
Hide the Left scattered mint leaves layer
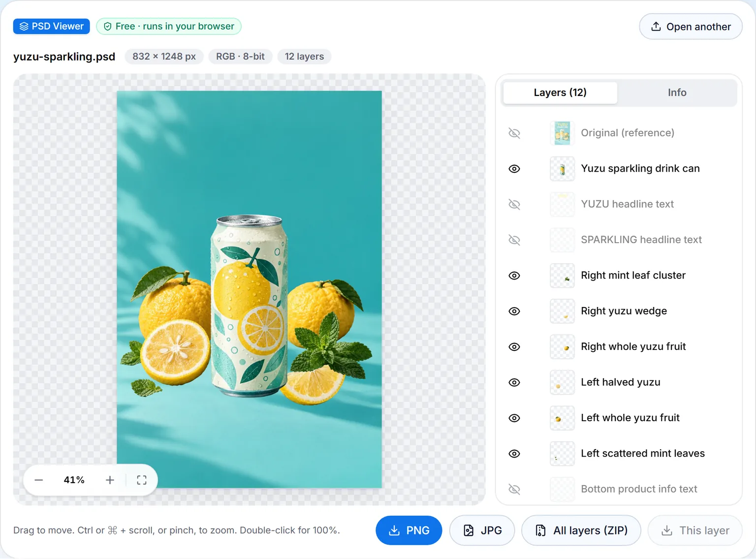coord(514,454)
